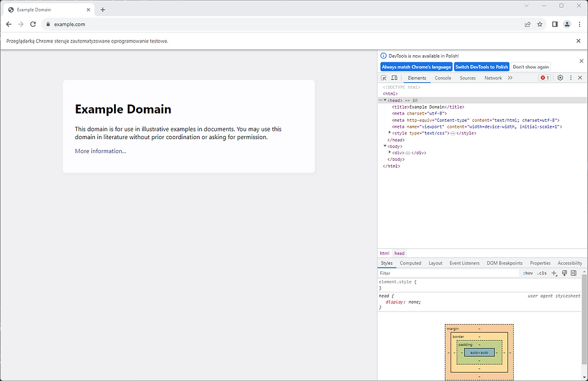588x381 pixels.
Task: Go forward in browser history
Action: pos(20,24)
